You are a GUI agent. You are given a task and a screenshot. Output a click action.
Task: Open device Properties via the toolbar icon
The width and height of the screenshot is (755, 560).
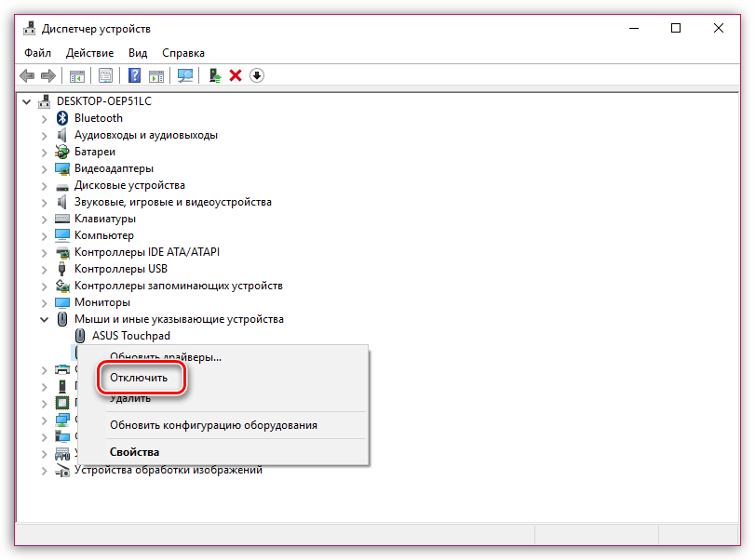pos(105,75)
